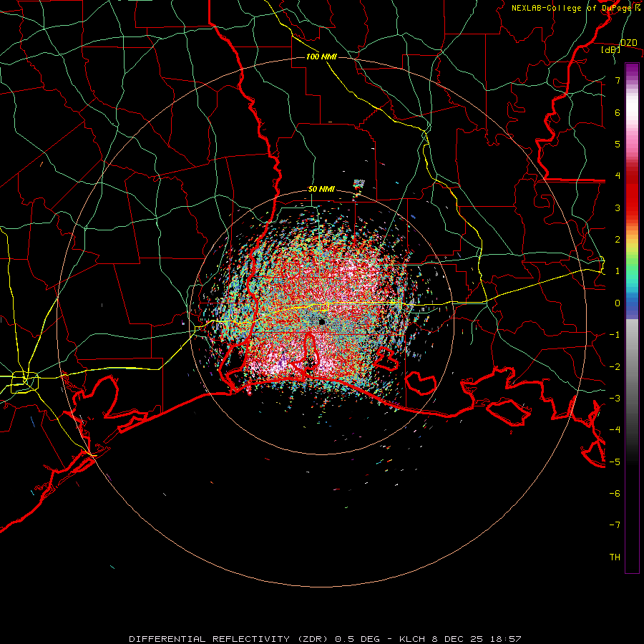Image resolution: width=644 pixels, height=644 pixels.
Task: Click the '2' value on the color scale
Action: pos(618,240)
